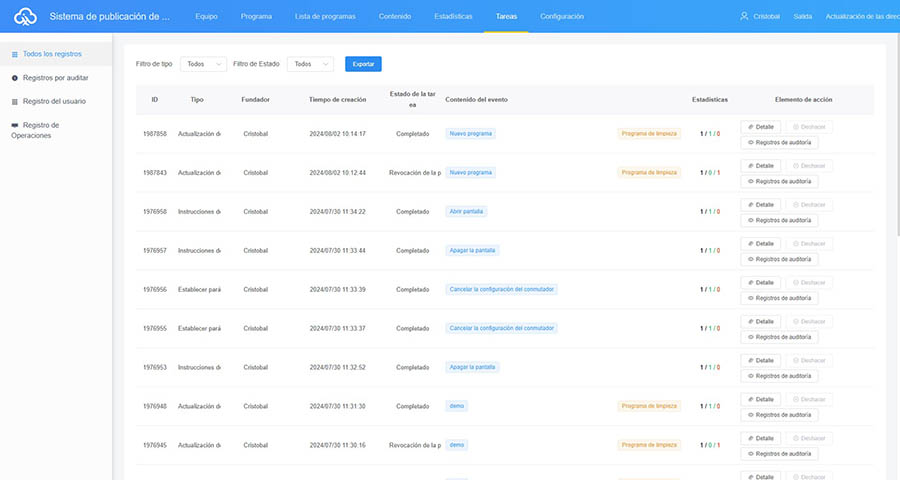Screen dimensions: 900x480
Task: Click the Registro del usuario icon
Action: click(x=15, y=102)
